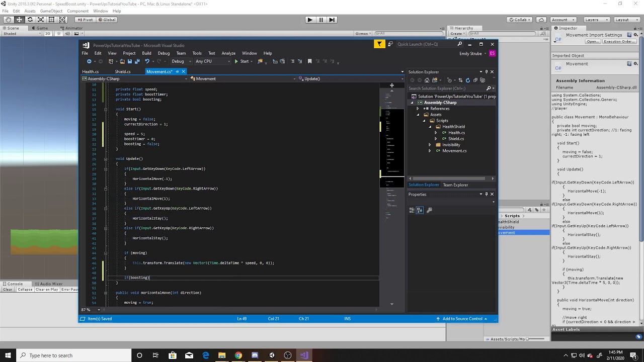Open Unity Collab dropdown

520,20
